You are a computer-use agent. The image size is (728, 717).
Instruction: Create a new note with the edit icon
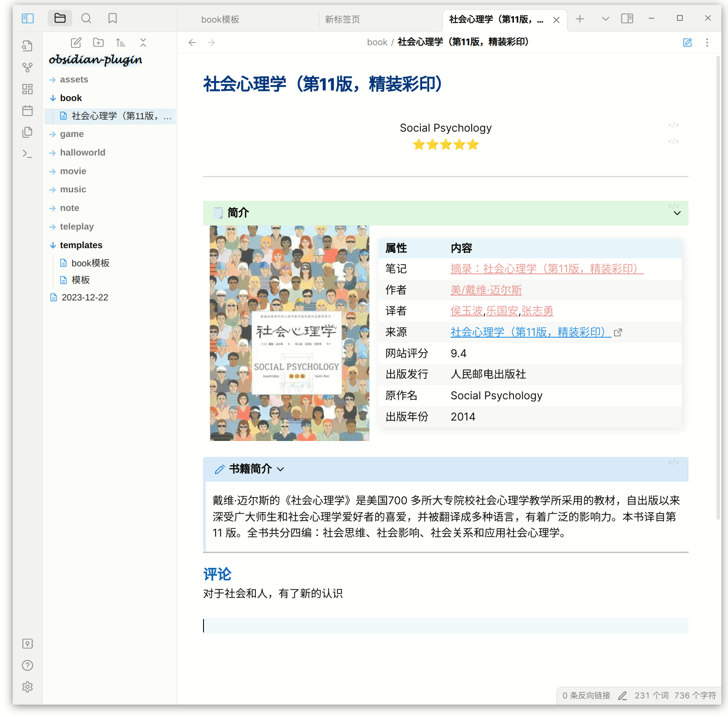[75, 42]
